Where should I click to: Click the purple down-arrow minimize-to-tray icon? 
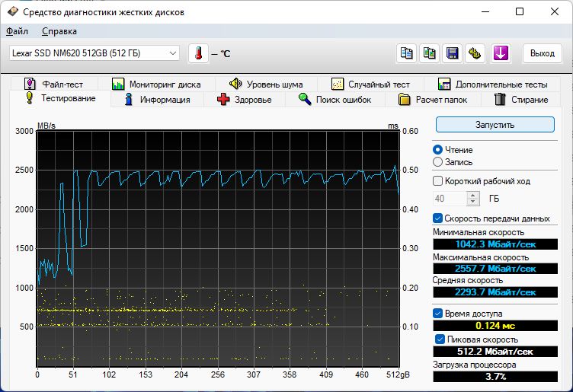500,53
